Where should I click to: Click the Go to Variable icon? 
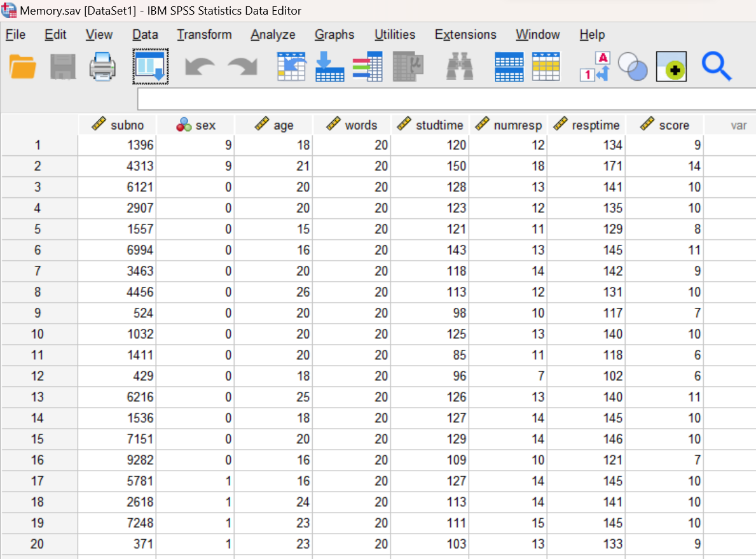330,67
